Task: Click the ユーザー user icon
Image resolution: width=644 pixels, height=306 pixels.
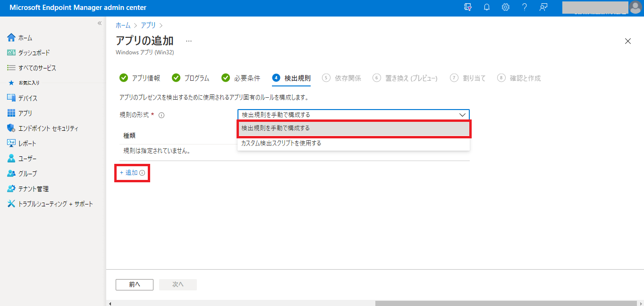Action: [11, 159]
